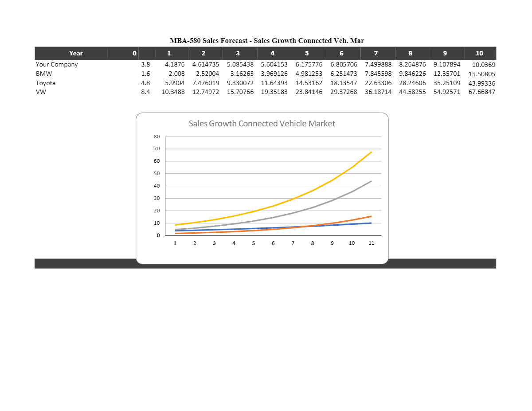Select cell value 6.251473

[344, 74]
